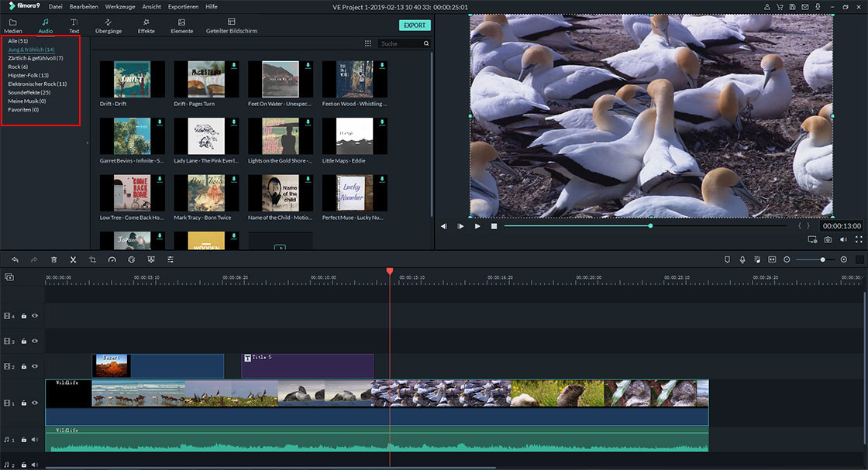This screenshot has height=470, width=868.
Task: Open the Werkzeuge menu
Action: 120,7
